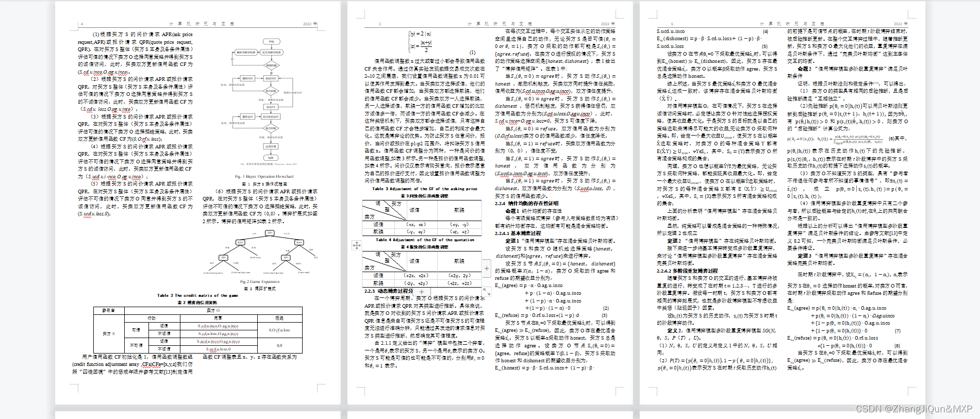This screenshot has height=419, width=980.
Task: Click the bold label "定理 3" on page 6
Action: 805,256
